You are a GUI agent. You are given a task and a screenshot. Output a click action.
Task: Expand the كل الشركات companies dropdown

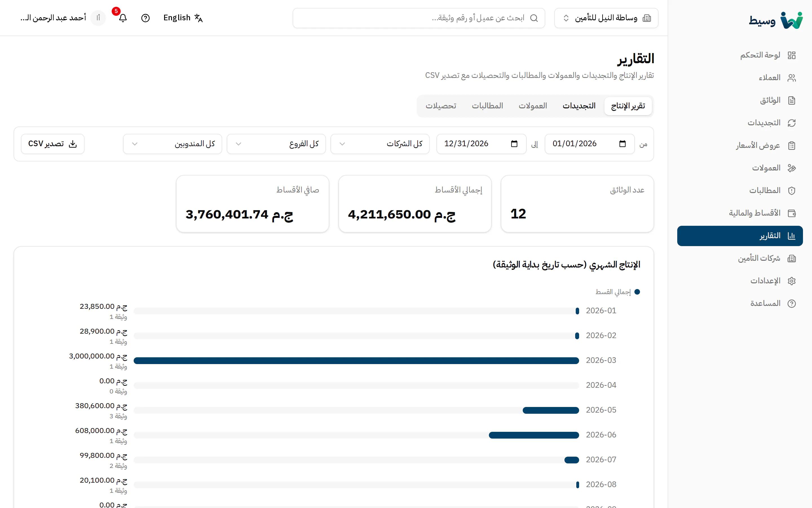tap(380, 144)
